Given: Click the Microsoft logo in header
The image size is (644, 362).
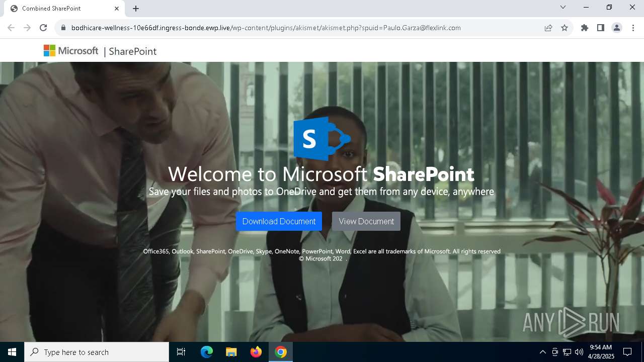Looking at the screenshot, I should point(71,51).
